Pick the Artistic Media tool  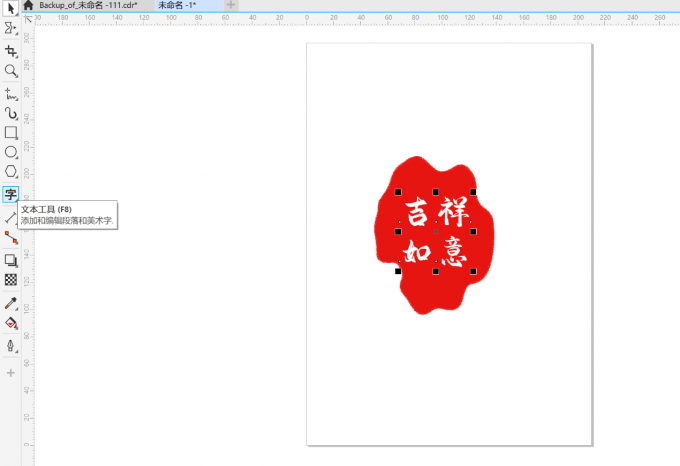10,114
